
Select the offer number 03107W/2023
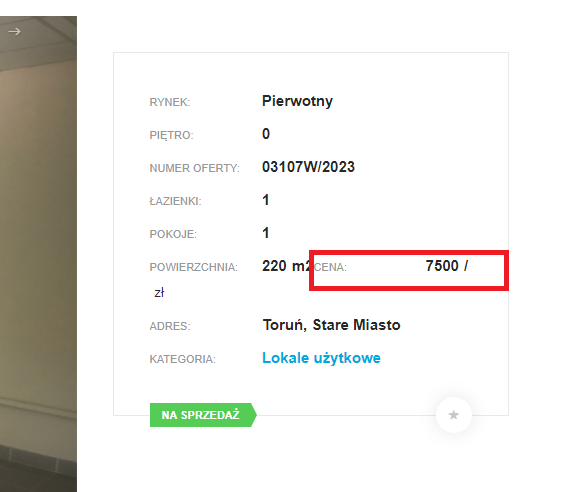pyautogui.click(x=308, y=167)
